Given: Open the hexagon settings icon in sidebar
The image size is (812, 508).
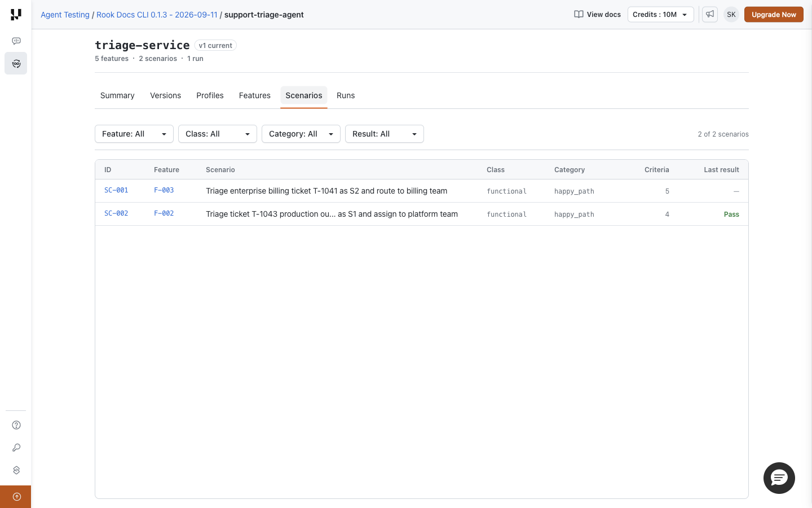Looking at the screenshot, I should click(x=16, y=470).
